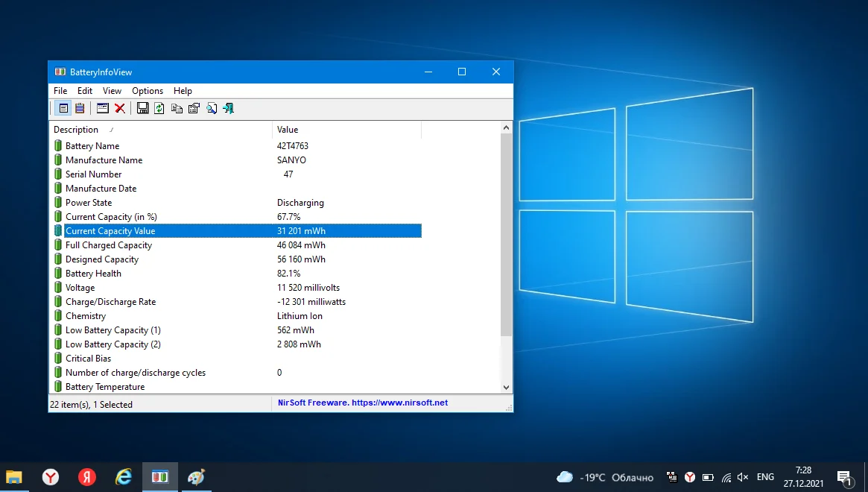Save selected items with floppy disk icon
868x492 pixels.
142,108
